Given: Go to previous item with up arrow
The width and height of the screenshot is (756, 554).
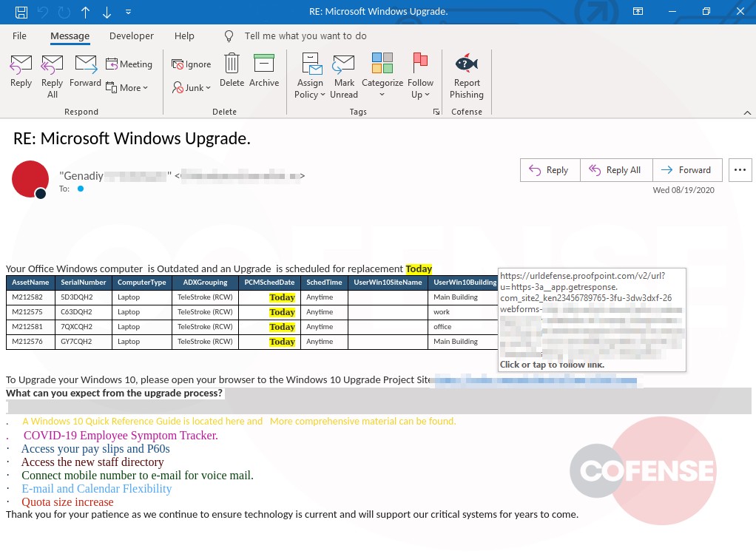Looking at the screenshot, I should tap(85, 12).
